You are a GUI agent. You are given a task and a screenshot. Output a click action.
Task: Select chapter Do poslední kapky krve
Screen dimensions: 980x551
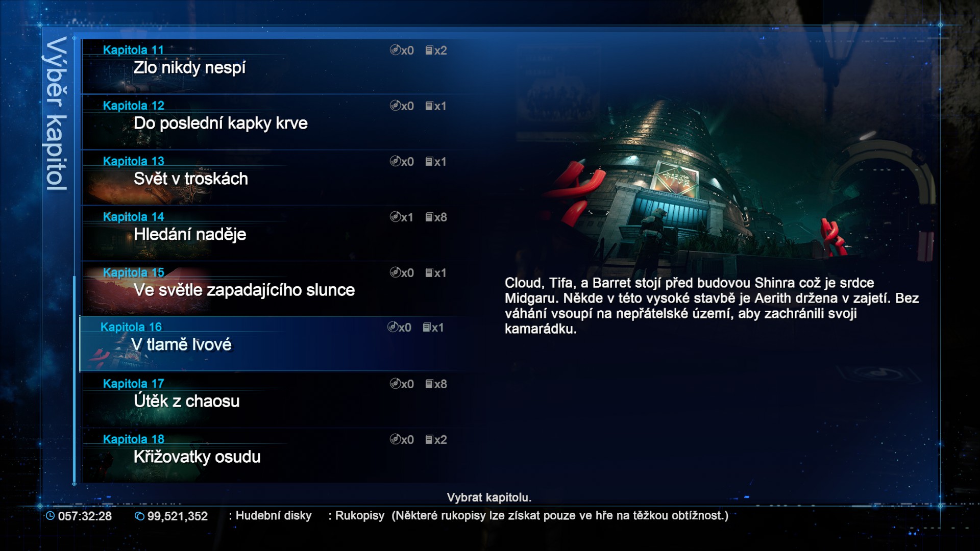276,122
